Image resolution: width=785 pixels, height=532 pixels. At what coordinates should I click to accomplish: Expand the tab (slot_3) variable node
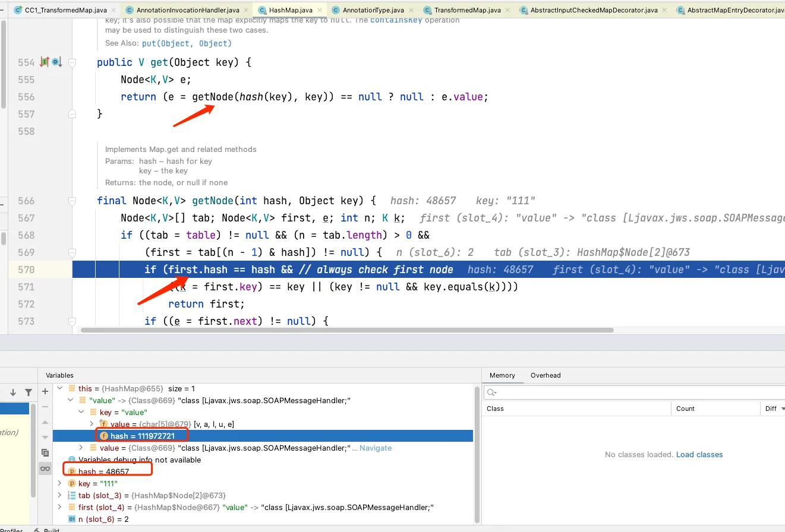click(59, 495)
